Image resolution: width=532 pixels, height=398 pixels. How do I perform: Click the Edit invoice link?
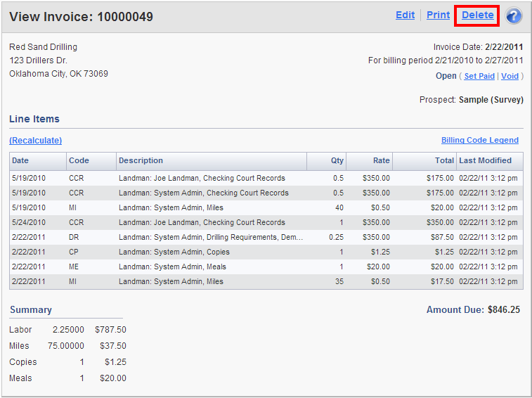click(405, 15)
